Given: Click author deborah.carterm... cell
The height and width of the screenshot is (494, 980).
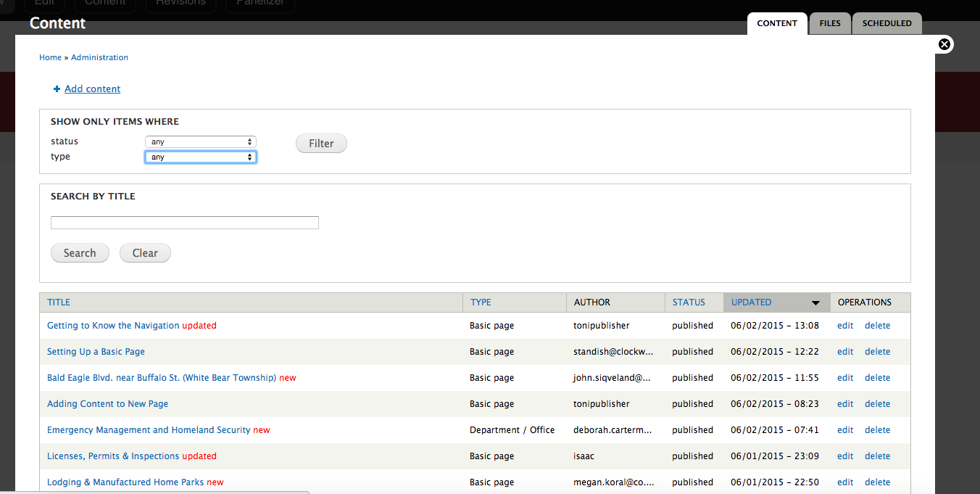Looking at the screenshot, I should (612, 430).
